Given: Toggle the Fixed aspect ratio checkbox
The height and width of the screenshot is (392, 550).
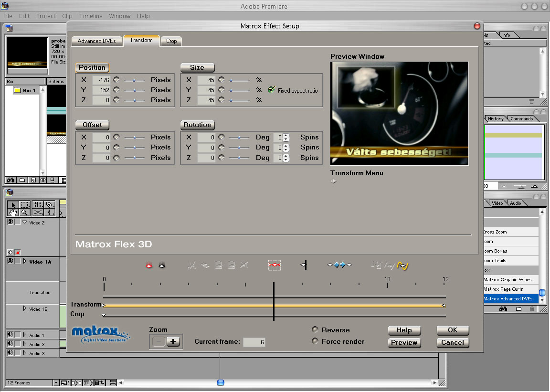Looking at the screenshot, I should (x=271, y=90).
